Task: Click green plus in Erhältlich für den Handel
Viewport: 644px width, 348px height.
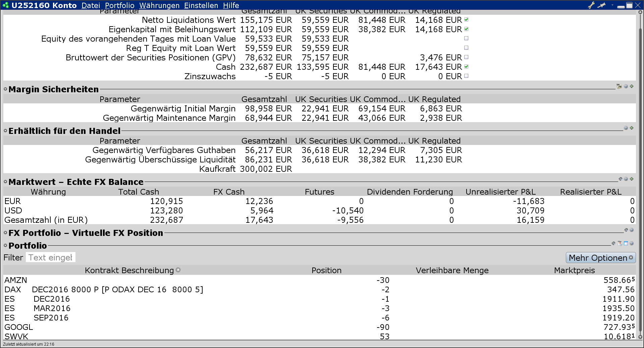Action: (x=632, y=128)
